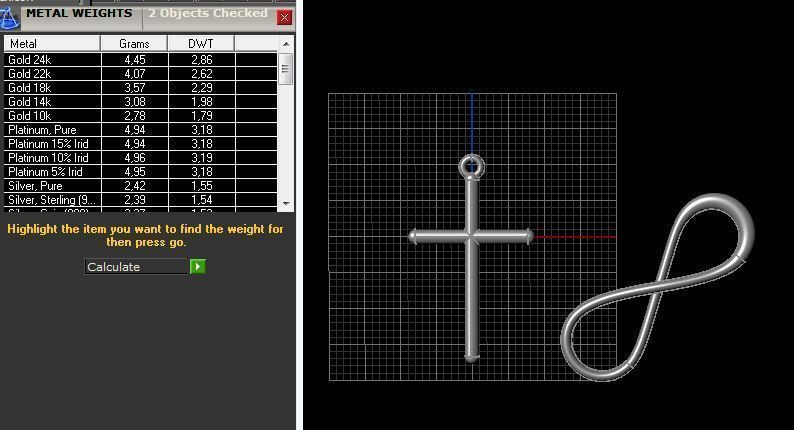The image size is (794, 430).
Task: Click the Metal Weights scale icon
Action: point(9,18)
